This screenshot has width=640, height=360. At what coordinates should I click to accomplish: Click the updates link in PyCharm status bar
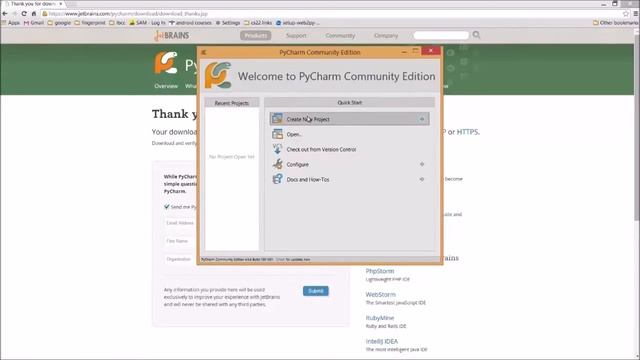pyautogui.click(x=293, y=259)
